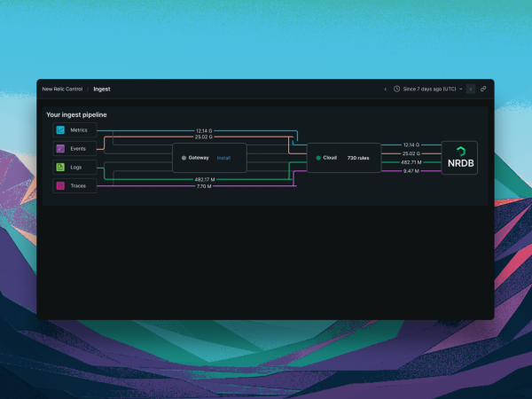Click the Traces pink icon

point(60,185)
